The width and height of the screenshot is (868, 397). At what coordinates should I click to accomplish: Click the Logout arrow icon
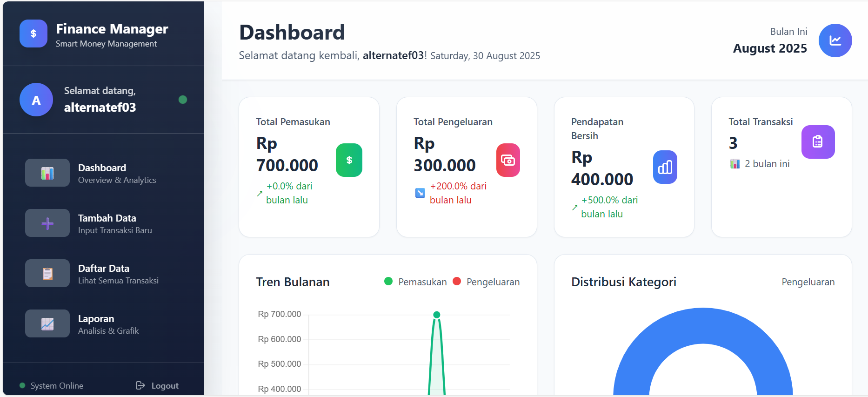tap(140, 385)
